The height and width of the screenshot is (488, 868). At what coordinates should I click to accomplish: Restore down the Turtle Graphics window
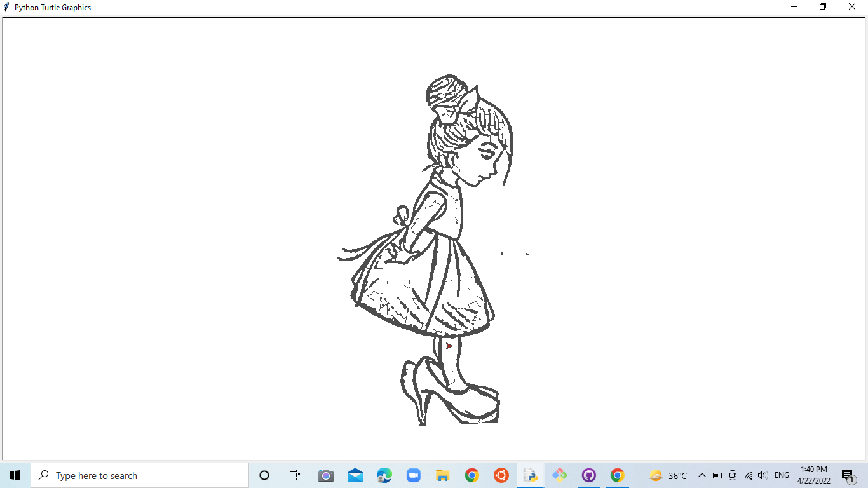823,7
